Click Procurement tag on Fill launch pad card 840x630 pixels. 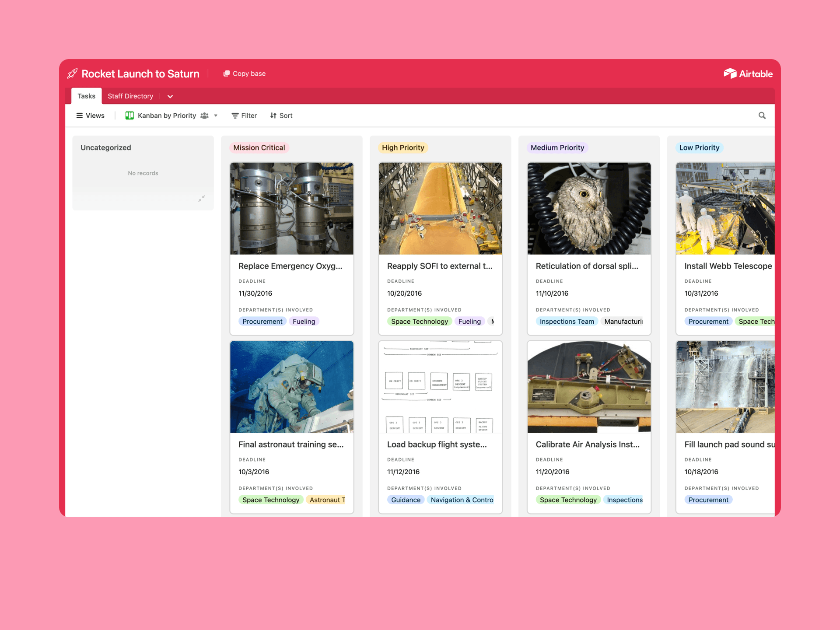coord(708,500)
